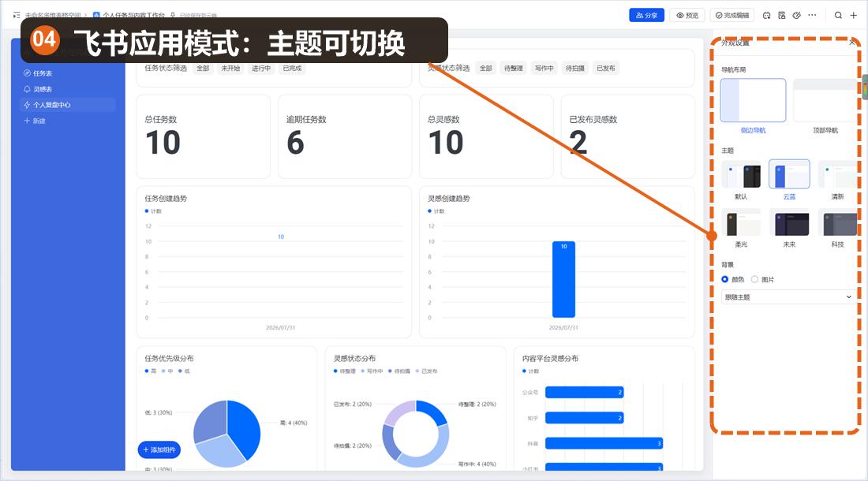Click the plus icon at top right

point(854,16)
